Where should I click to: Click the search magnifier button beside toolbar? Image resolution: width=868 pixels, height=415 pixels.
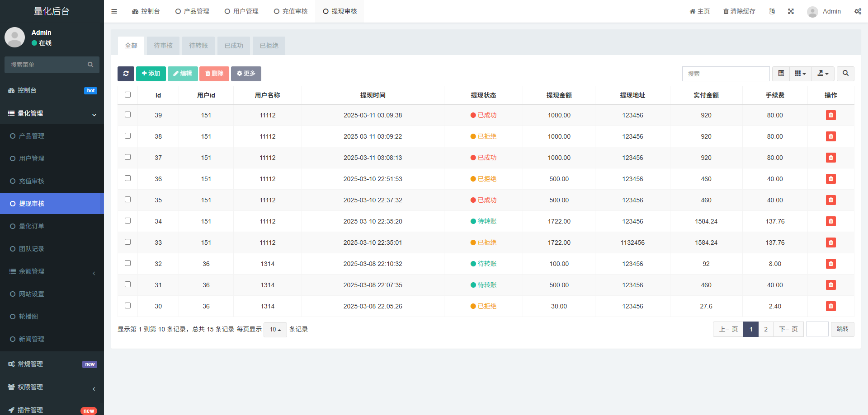coord(845,74)
